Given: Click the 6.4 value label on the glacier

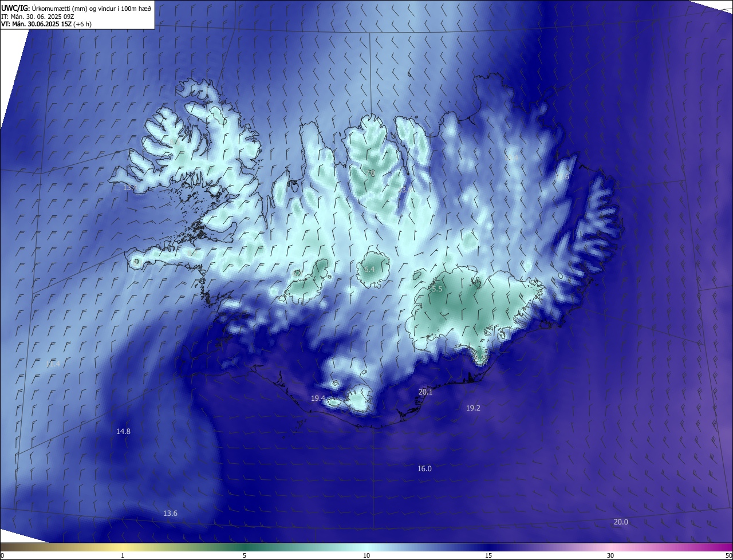Looking at the screenshot, I should click(369, 269).
